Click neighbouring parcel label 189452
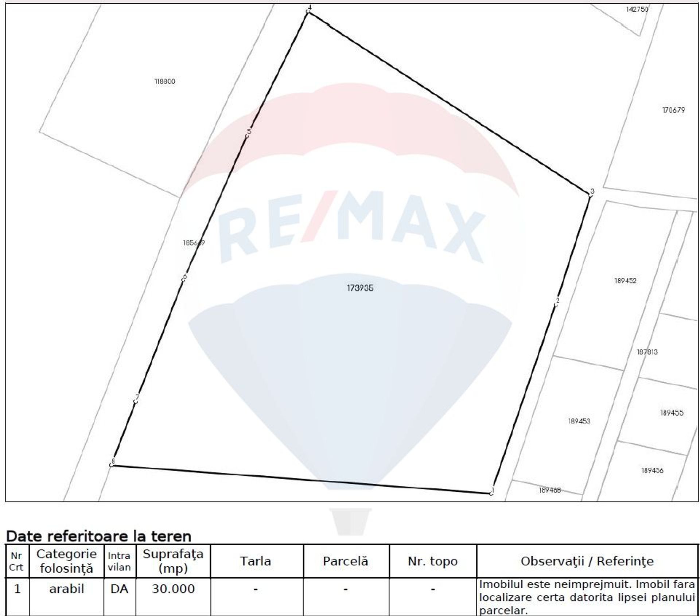This screenshot has height=616, width=700. [625, 281]
